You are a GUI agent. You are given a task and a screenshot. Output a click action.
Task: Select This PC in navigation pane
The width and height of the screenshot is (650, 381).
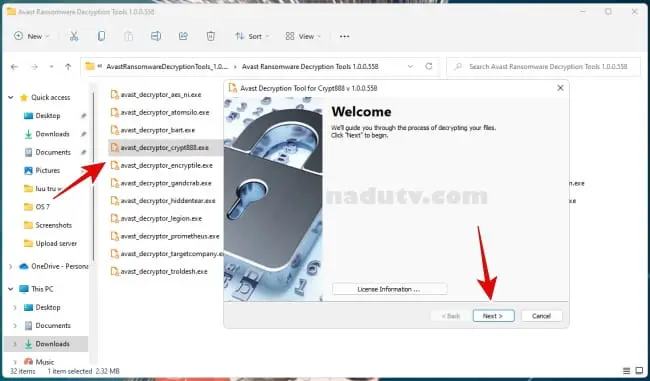tap(42, 289)
